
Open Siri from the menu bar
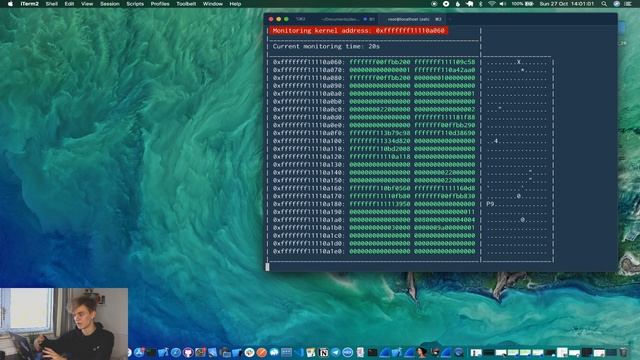pyautogui.click(x=616, y=4)
